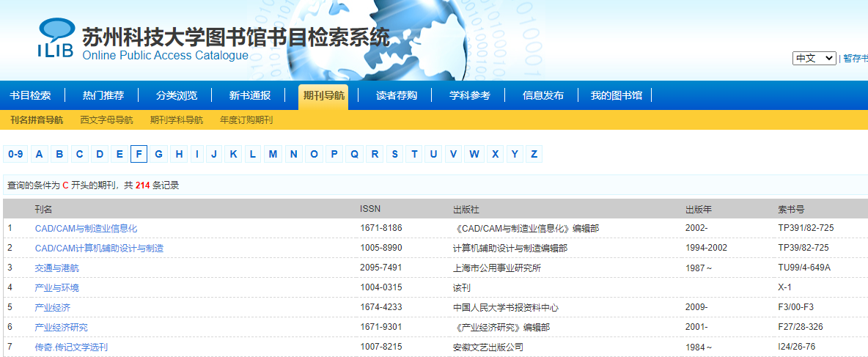Switch to the 热门推荐 tab
Viewport: 868px width, 357px height.
click(103, 95)
